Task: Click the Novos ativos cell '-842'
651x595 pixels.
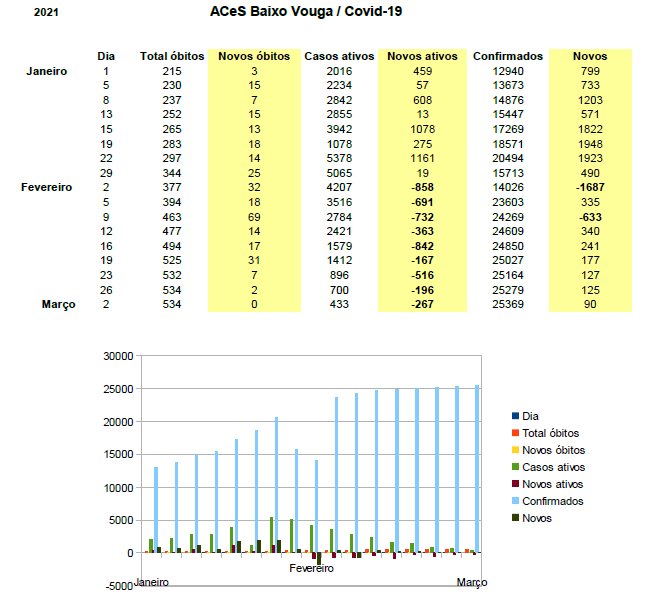Action: point(422,246)
